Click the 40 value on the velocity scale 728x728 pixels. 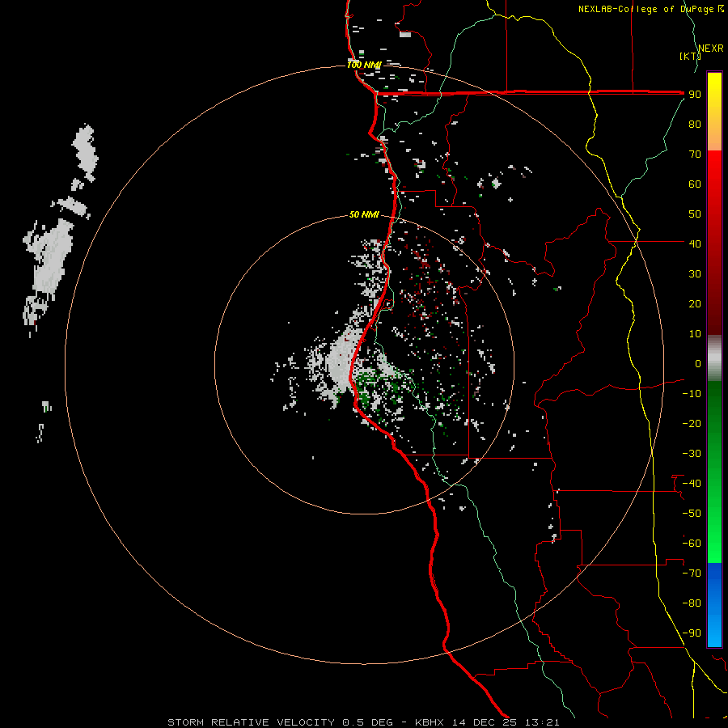click(x=695, y=243)
